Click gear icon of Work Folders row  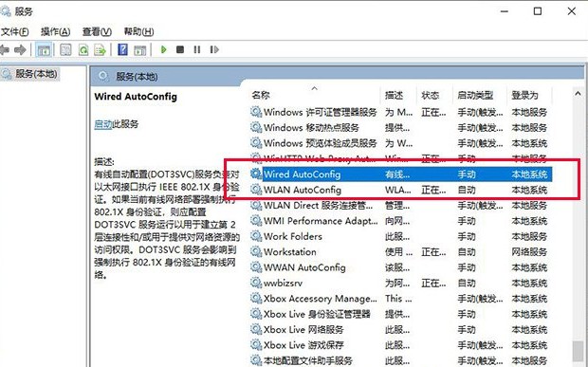tap(256, 236)
